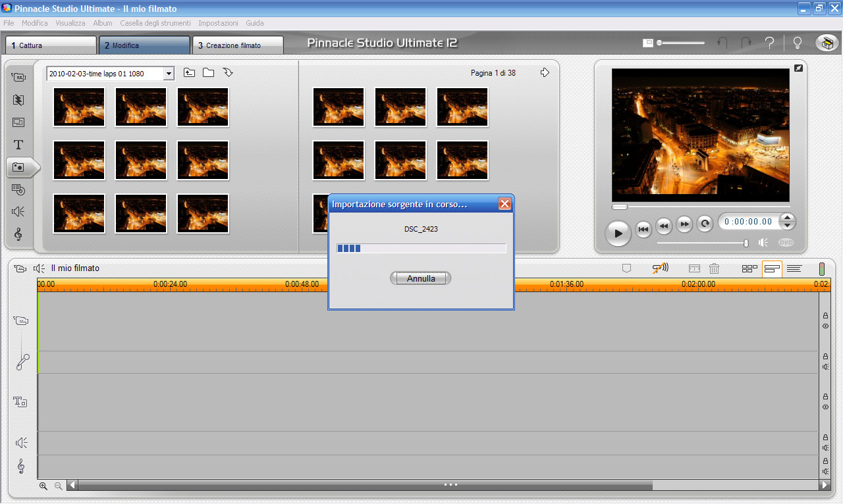
Task: Toggle audio scrubbing icon above timeline
Action: pyautogui.click(x=661, y=268)
